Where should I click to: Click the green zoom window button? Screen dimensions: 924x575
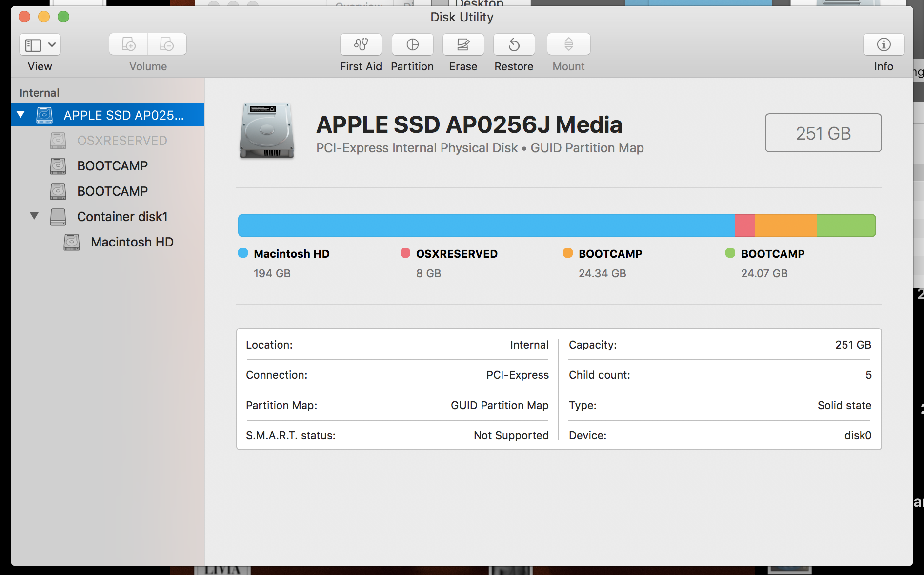click(63, 17)
